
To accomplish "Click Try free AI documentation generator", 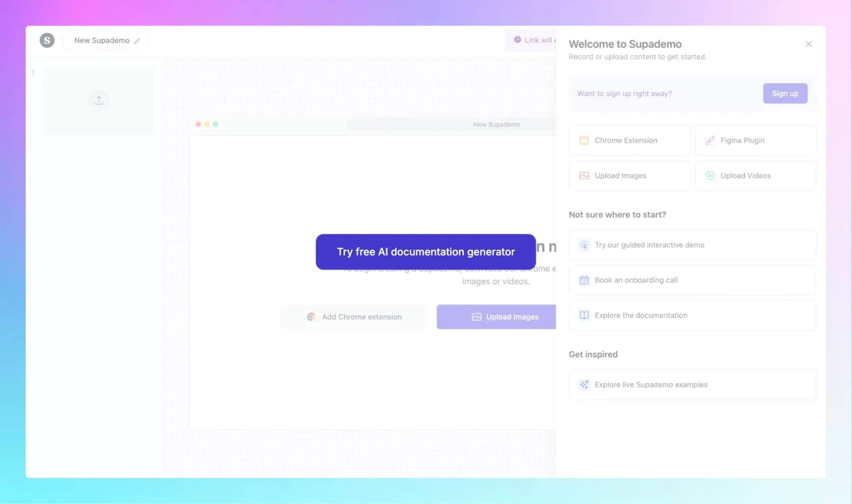I will [426, 252].
